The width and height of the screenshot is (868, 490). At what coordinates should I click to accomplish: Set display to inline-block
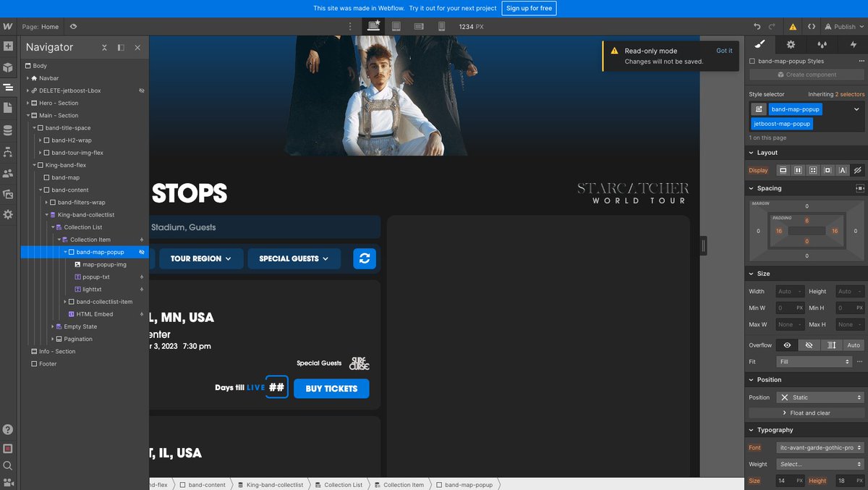(x=827, y=171)
